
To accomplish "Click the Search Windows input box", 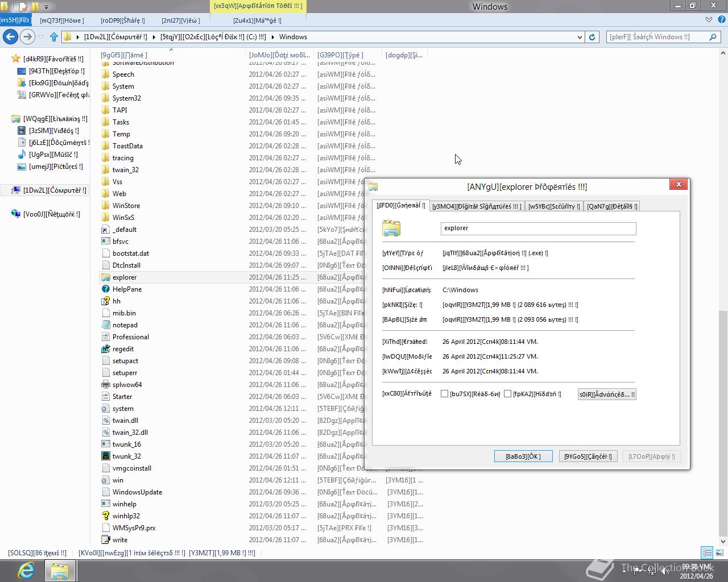I will pos(657,37).
